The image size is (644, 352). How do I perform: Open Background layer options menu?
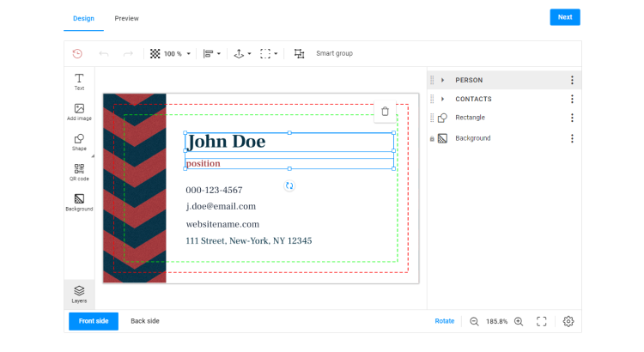[x=572, y=138]
